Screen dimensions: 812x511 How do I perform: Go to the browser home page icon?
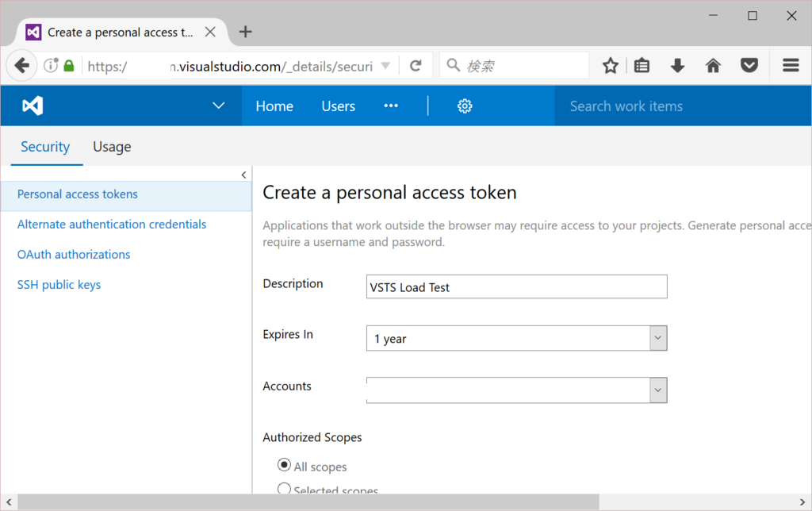[713, 66]
